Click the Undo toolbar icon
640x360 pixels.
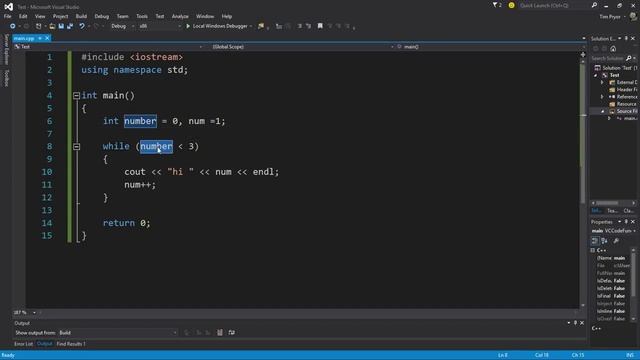pyautogui.click(x=82, y=26)
